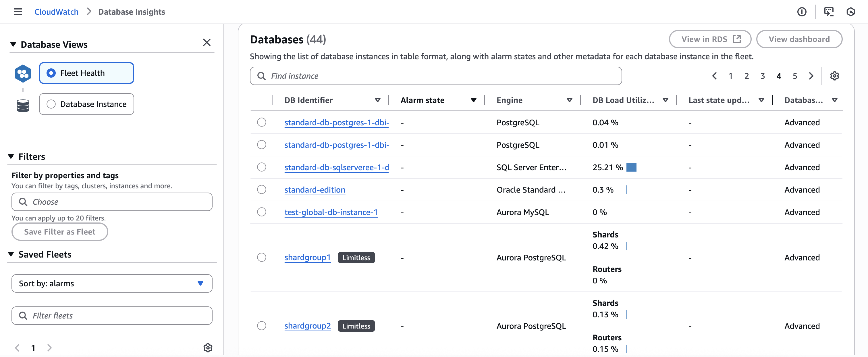Open the Engine column filter dropdown
Screen dimensions: 868x357
[x=570, y=100]
